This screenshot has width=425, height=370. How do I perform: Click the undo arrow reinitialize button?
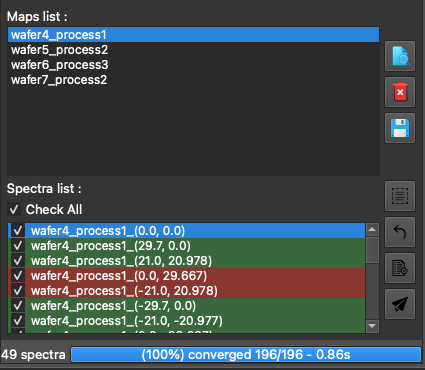400,232
